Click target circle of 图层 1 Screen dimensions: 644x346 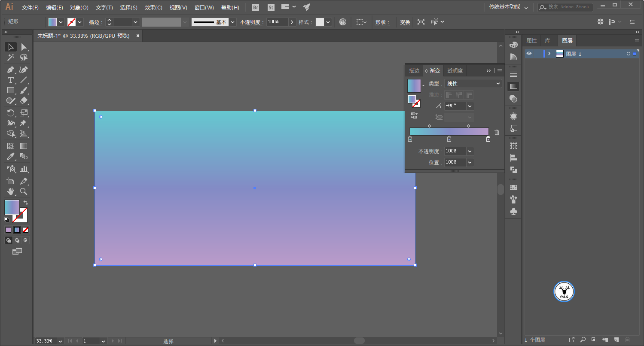(x=629, y=54)
